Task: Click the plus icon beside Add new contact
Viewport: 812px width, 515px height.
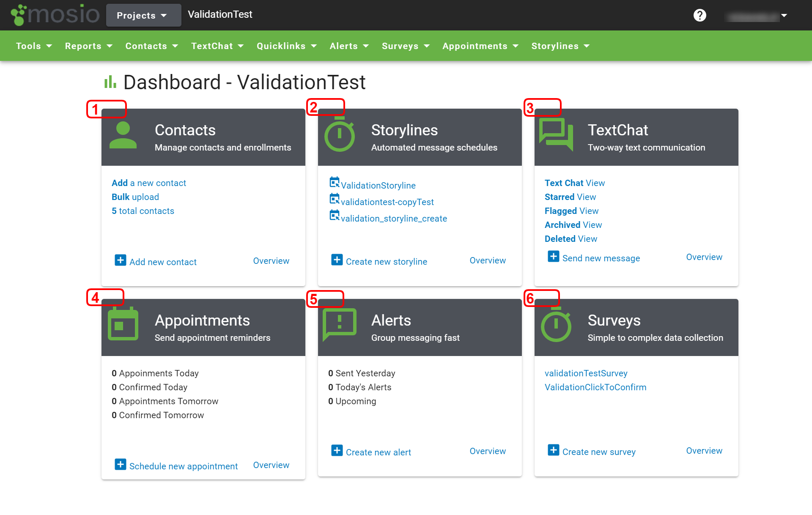Action: click(x=121, y=260)
